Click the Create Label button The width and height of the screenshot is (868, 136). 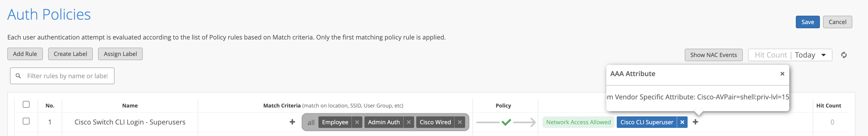click(x=70, y=54)
